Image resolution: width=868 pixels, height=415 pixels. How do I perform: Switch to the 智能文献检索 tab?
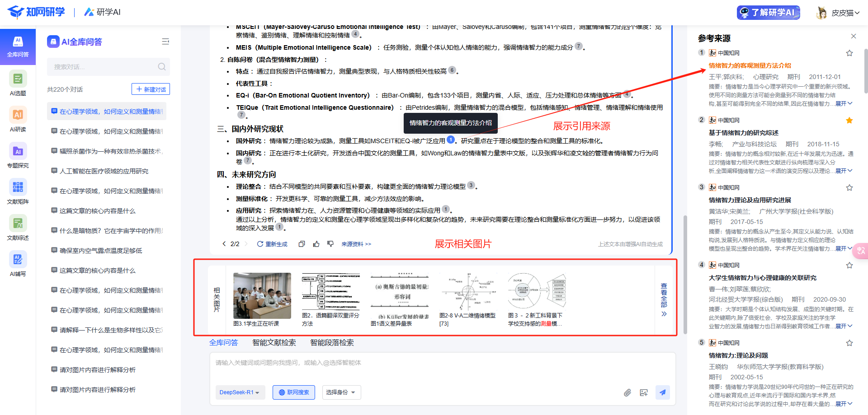click(x=274, y=343)
